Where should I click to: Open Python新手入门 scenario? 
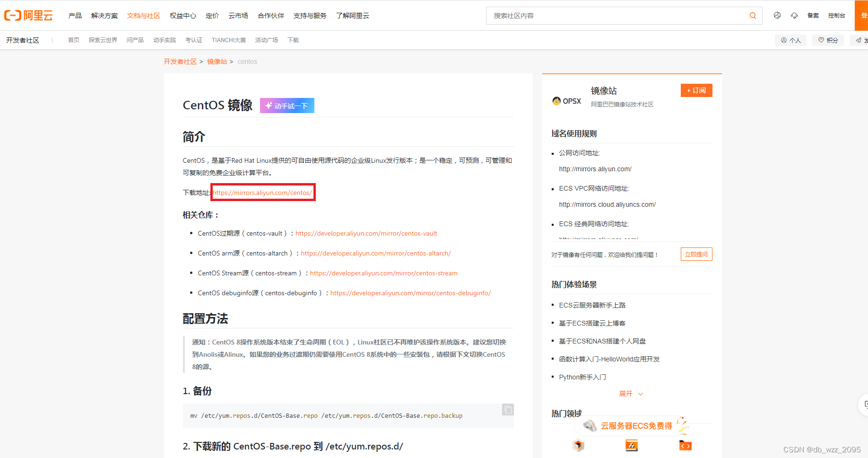click(582, 377)
